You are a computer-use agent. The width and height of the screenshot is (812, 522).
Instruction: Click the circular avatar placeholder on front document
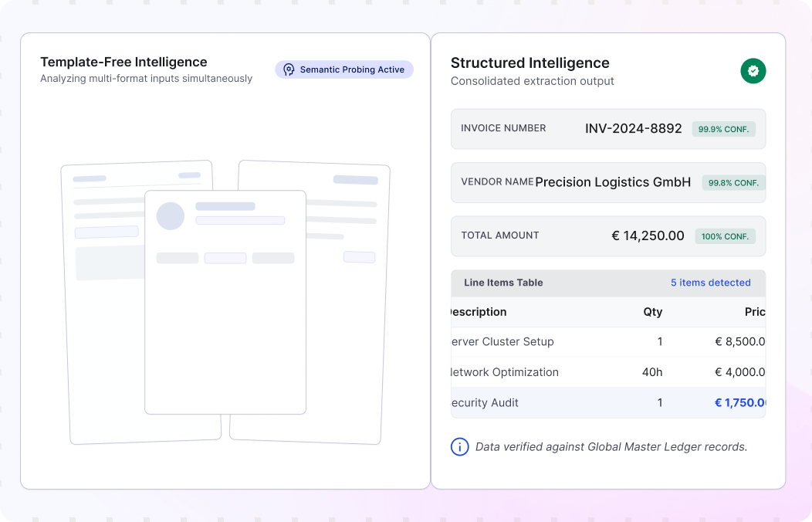[x=171, y=216]
